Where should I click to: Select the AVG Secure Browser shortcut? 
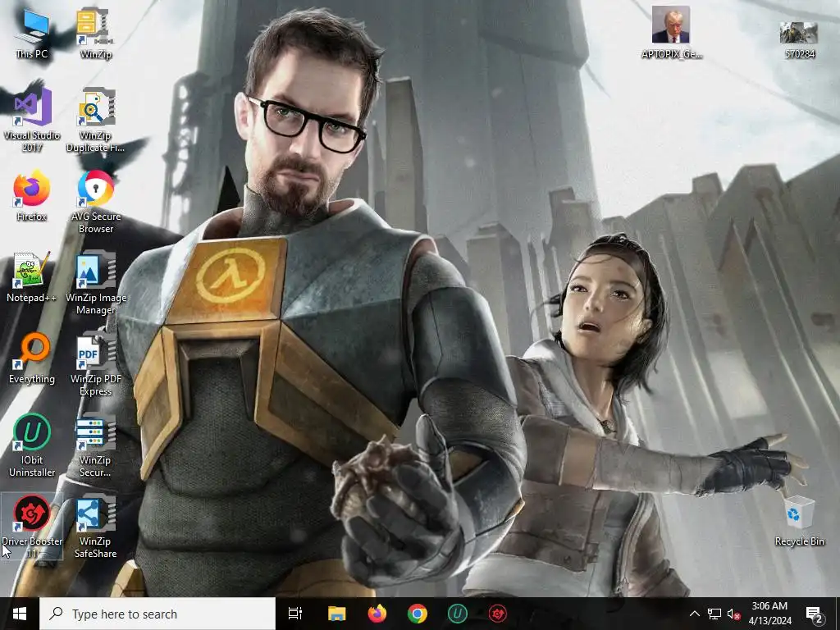click(x=95, y=203)
